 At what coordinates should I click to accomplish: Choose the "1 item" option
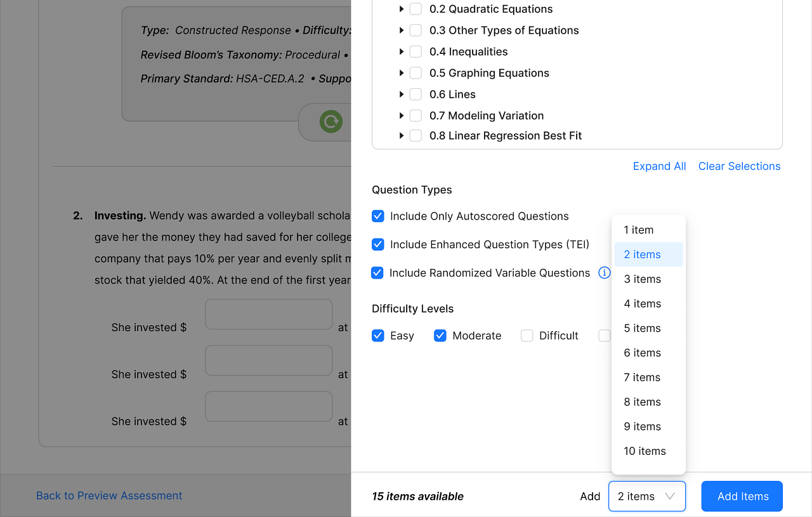(x=638, y=230)
